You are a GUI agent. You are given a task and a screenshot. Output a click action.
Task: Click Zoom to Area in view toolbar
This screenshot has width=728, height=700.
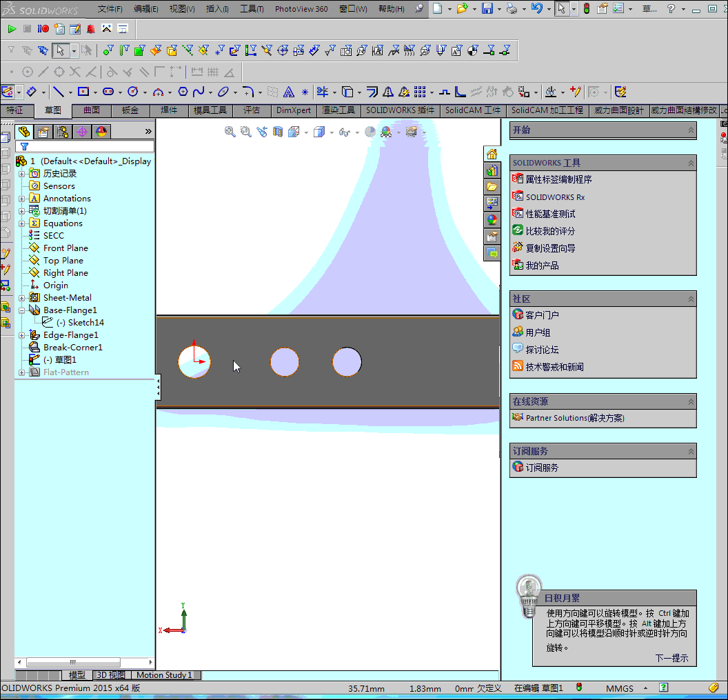[245, 132]
